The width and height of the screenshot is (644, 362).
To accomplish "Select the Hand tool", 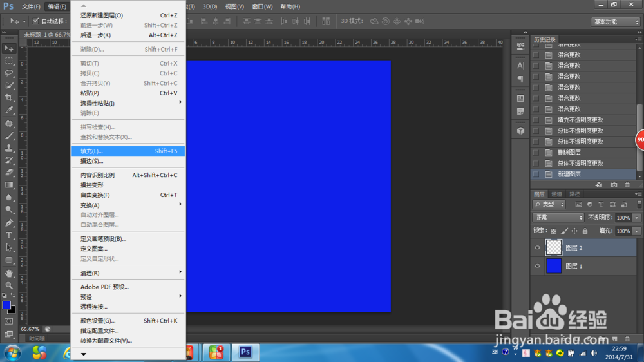I will coord(8,273).
